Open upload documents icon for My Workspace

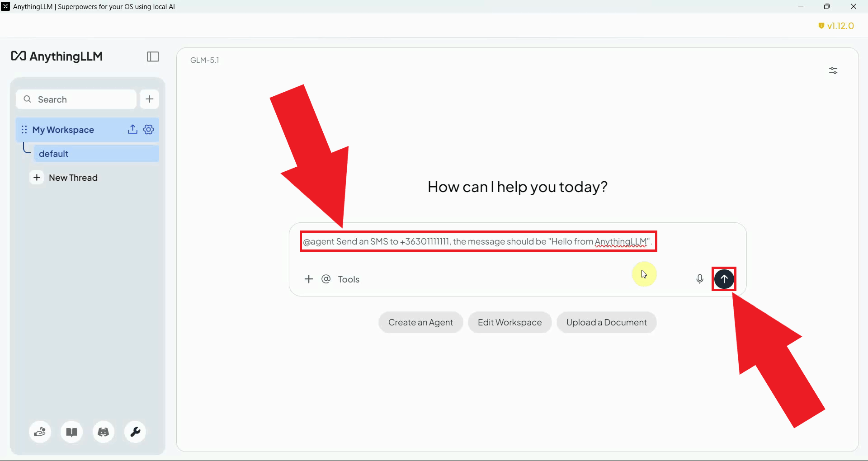132,130
